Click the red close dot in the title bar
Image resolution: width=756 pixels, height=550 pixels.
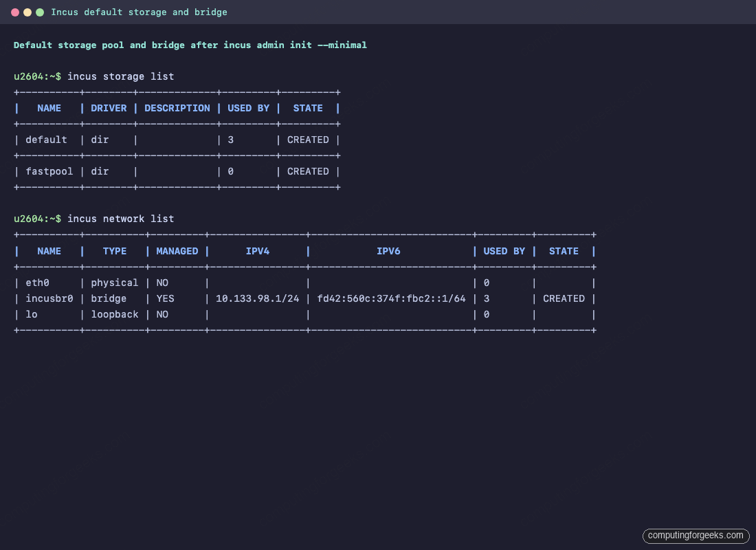tap(15, 12)
